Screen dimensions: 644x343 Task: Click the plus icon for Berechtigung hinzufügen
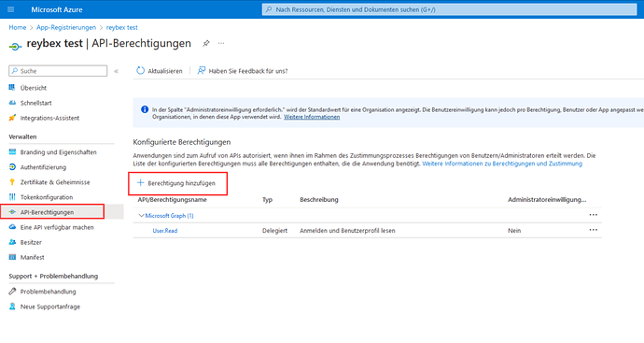140,182
